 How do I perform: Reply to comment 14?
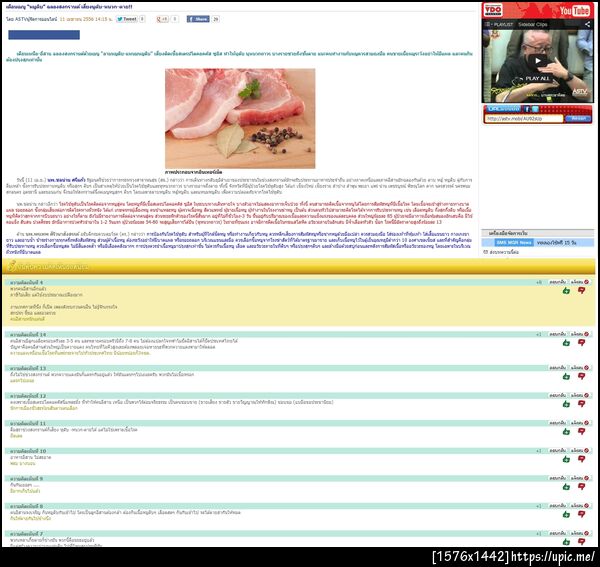557,334
